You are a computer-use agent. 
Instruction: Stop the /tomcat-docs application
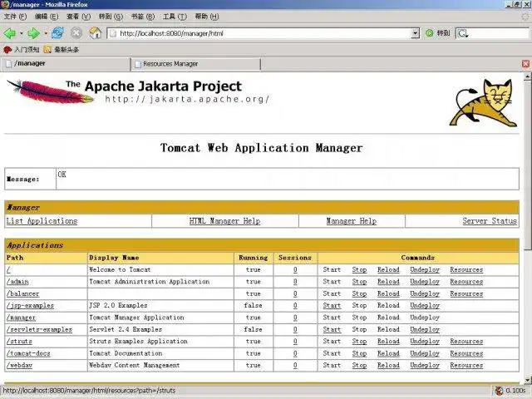(x=359, y=353)
